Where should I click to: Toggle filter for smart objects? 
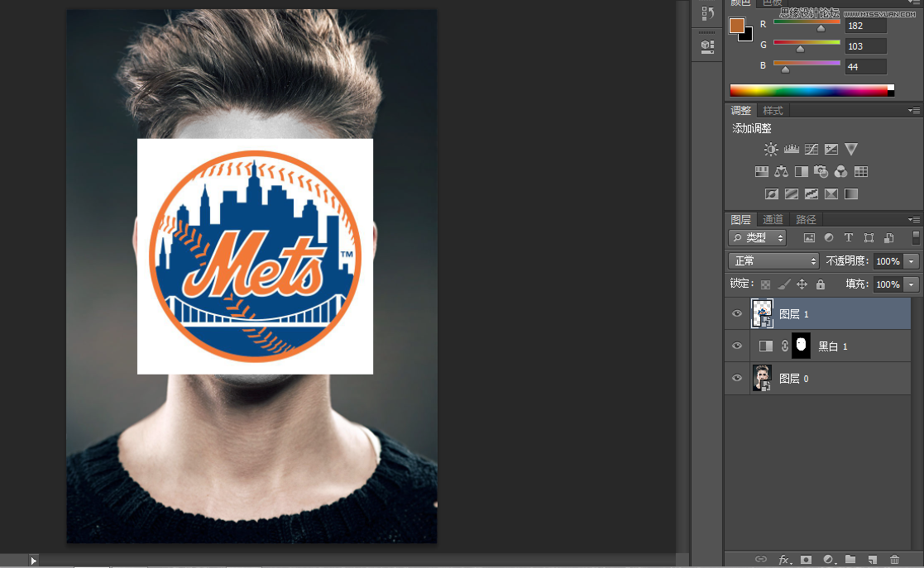(x=888, y=237)
